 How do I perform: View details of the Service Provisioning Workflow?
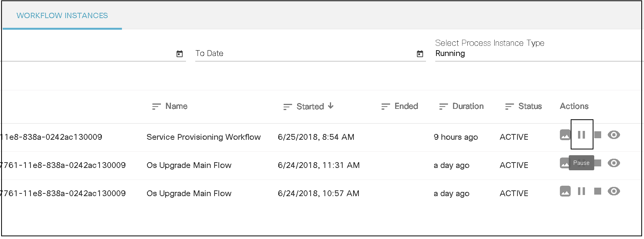click(x=614, y=135)
